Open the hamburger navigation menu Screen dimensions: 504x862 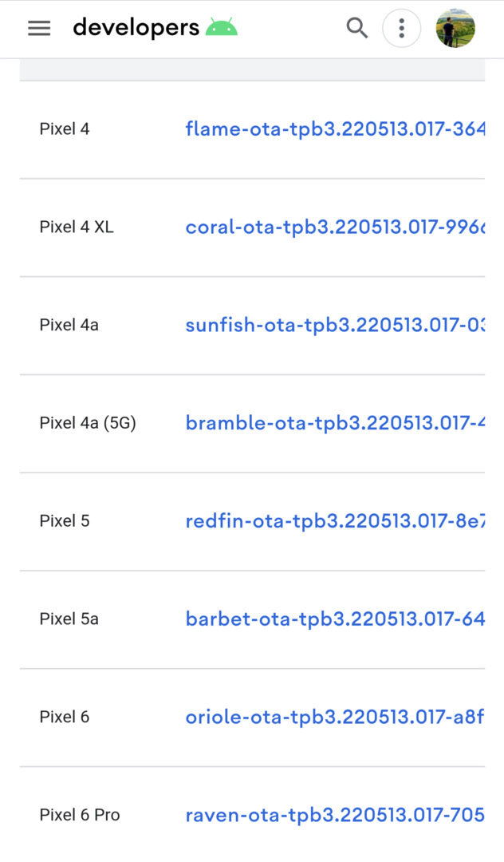[39, 28]
